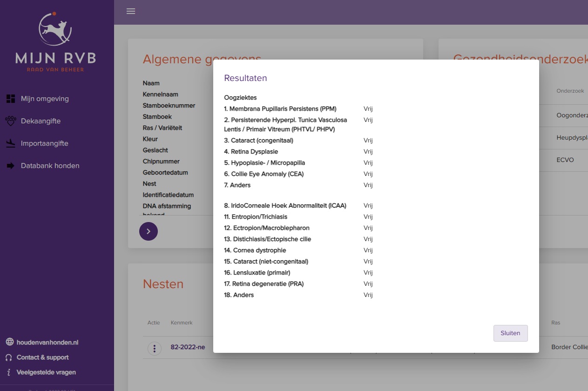Go to Mijn omgeving in sidebar
Screen dimensions: 588x391
(x=45, y=99)
